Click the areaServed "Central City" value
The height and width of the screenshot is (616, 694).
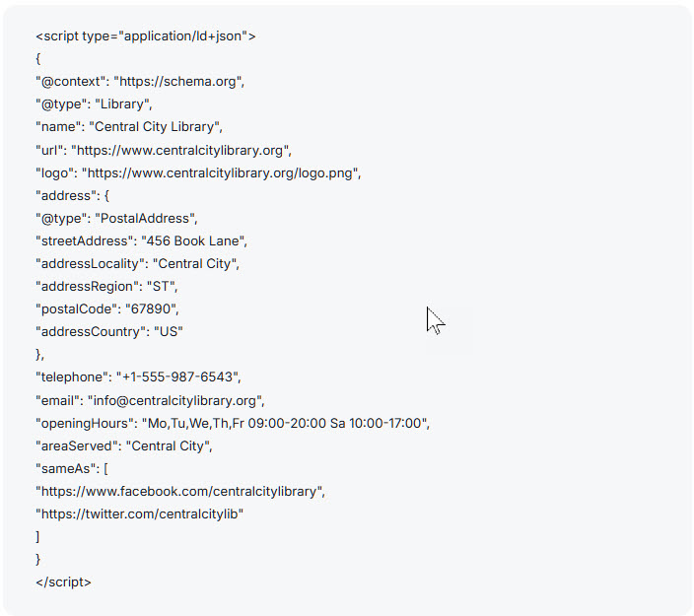tap(169, 445)
